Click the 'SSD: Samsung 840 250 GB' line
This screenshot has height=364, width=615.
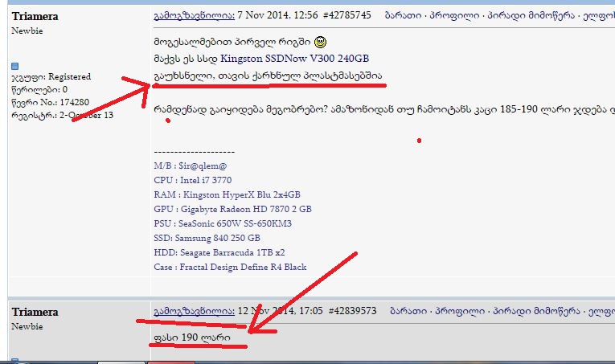207,238
